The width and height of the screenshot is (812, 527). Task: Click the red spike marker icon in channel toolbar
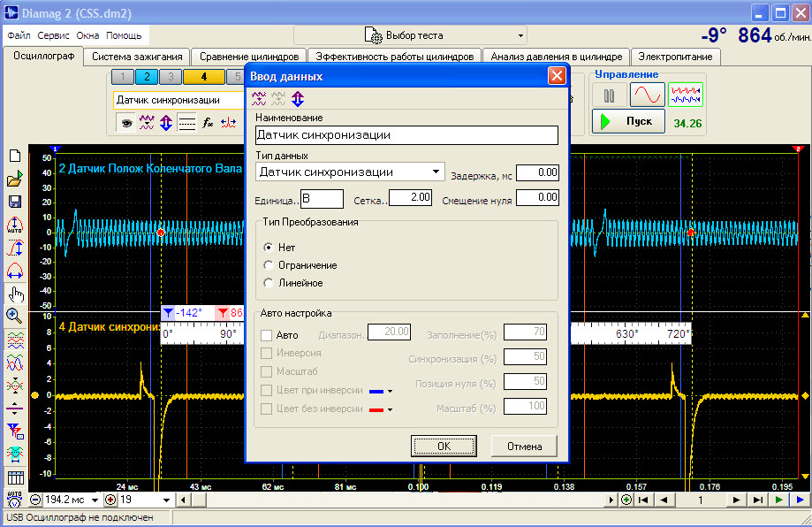click(x=228, y=123)
